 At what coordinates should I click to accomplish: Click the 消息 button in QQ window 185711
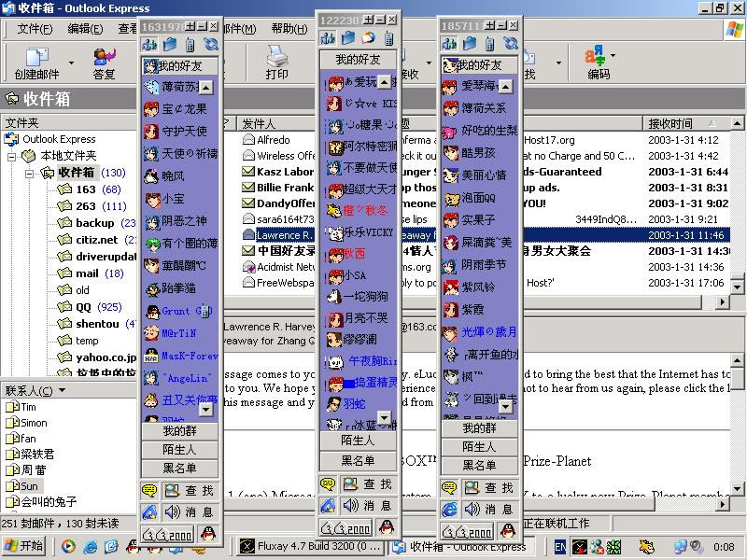pos(491,510)
